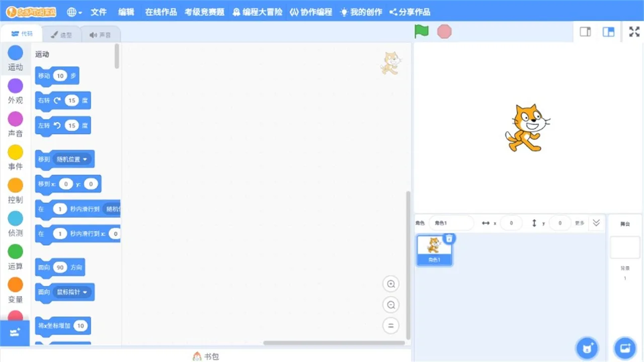
Task: Open the 文件 menu
Action: [99, 12]
